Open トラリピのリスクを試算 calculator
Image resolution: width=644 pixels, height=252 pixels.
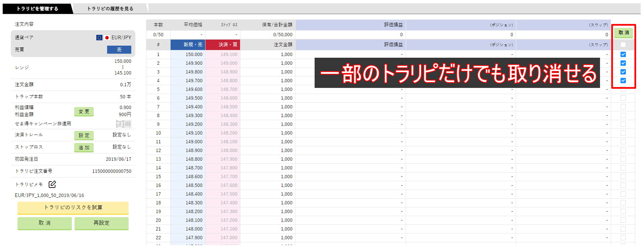click(73, 208)
